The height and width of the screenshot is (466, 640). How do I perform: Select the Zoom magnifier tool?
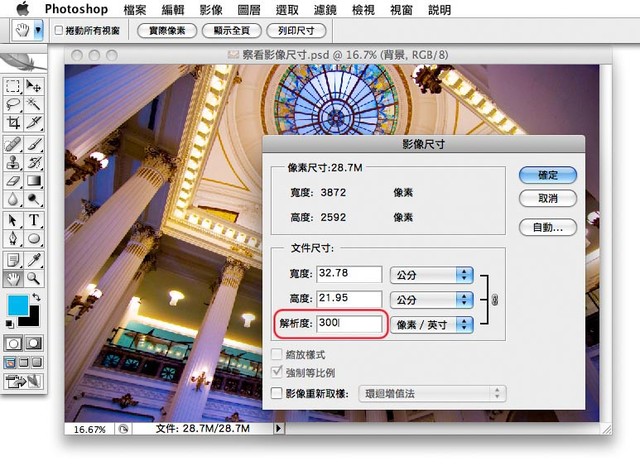point(33,279)
